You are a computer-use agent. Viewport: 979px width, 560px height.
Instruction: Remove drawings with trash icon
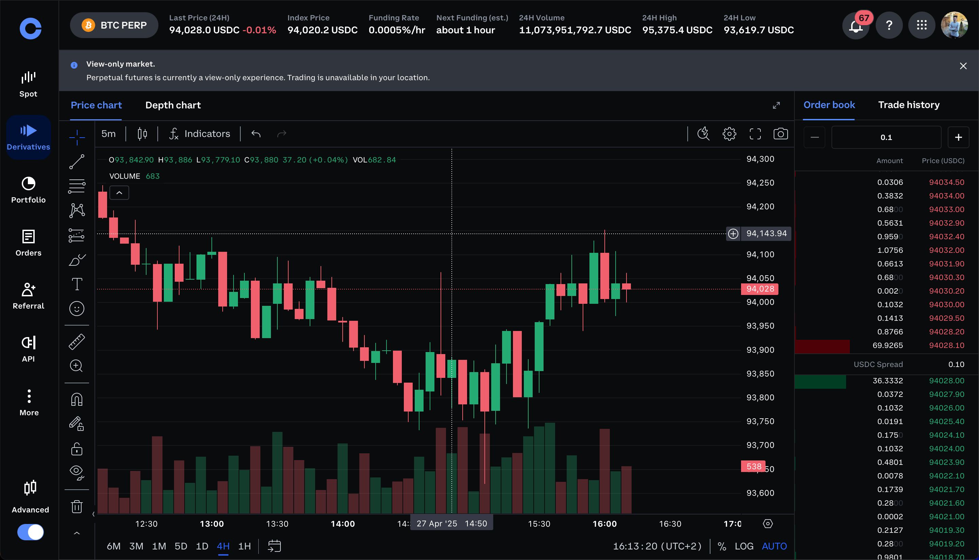[77, 507]
